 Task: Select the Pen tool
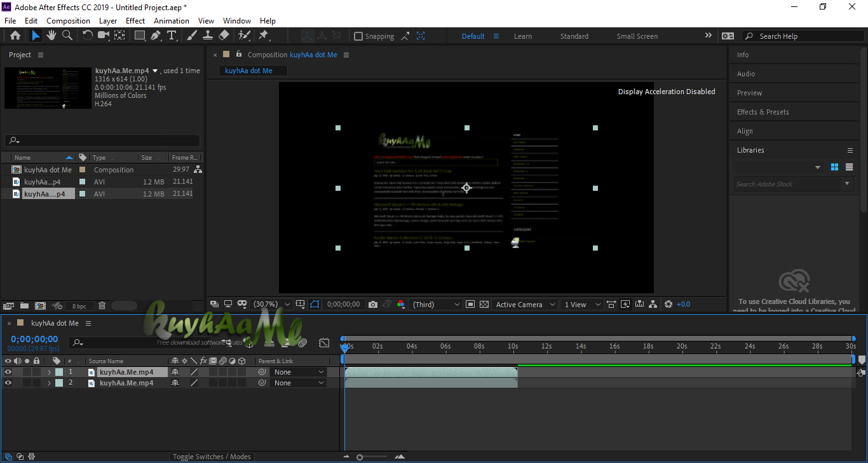tap(156, 36)
